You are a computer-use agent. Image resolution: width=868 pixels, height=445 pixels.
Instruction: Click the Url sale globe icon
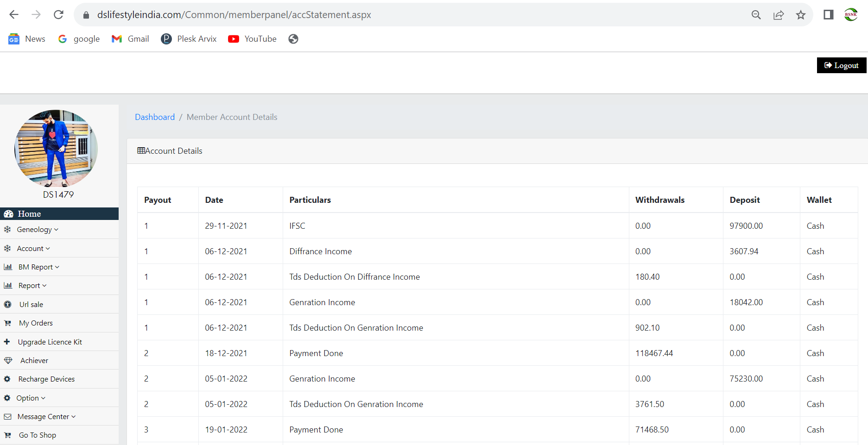pos(8,304)
